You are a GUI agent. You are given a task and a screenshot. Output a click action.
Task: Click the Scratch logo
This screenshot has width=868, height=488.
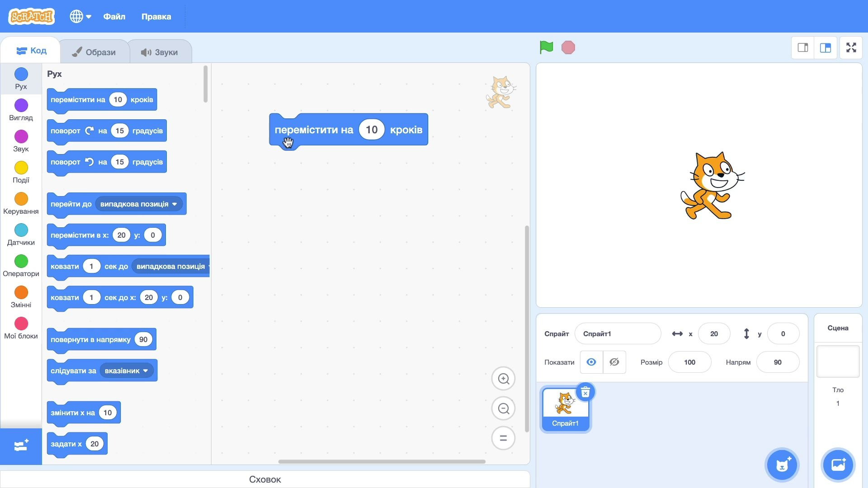tap(32, 16)
